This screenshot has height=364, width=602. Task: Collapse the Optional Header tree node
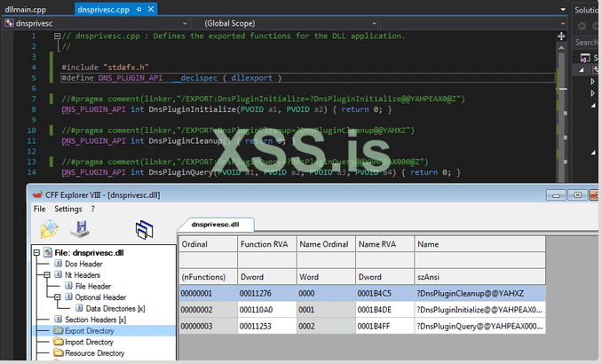[57, 297]
